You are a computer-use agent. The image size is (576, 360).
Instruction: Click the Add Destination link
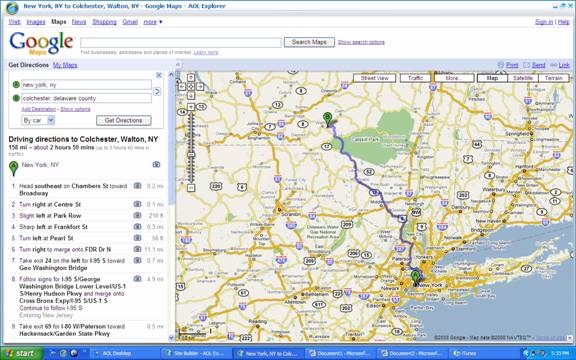point(39,109)
